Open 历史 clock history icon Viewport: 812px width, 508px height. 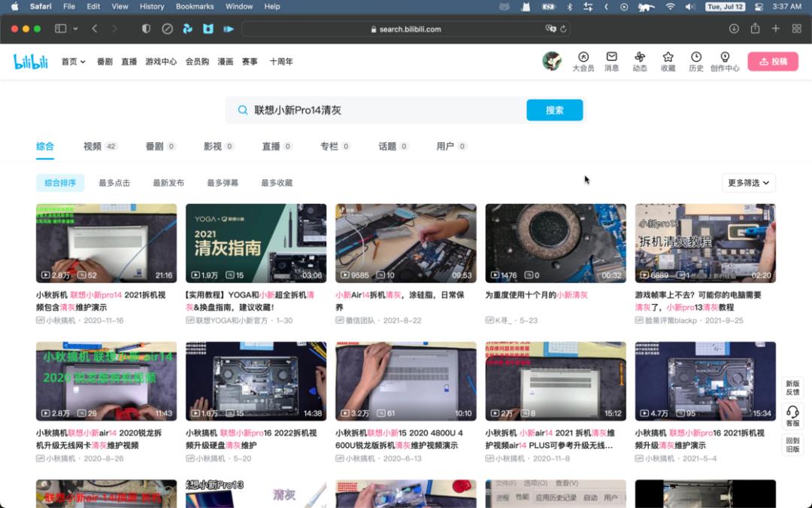696,57
